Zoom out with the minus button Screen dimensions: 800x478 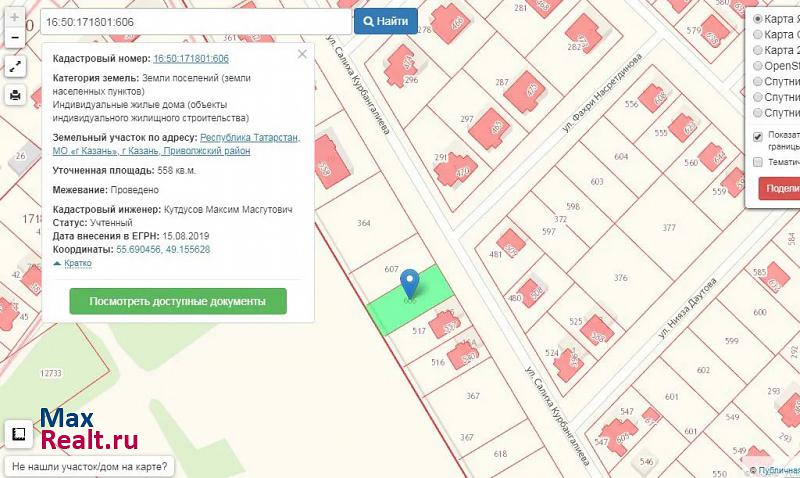point(15,39)
